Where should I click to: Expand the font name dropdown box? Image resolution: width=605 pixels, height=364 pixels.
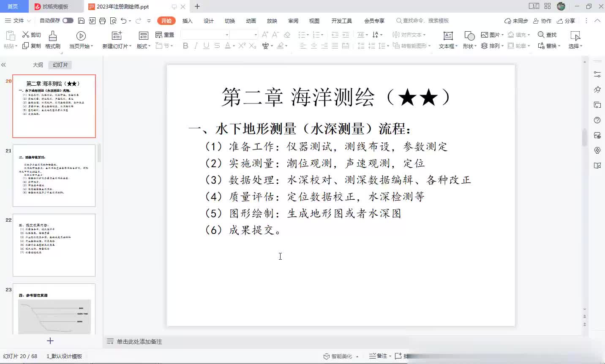(x=227, y=35)
